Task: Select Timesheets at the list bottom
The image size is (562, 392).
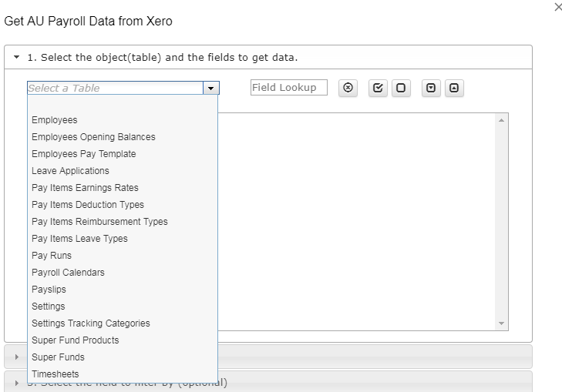Action: point(55,374)
